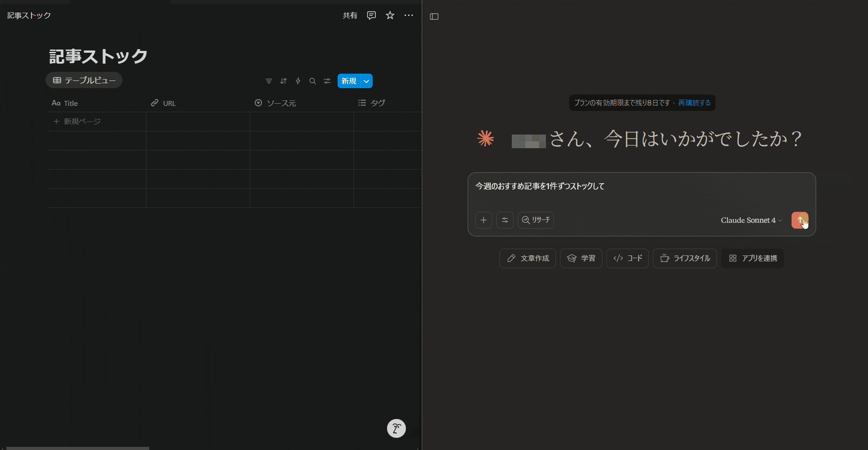Open view settings with the sliders icon
868x450 pixels.
click(327, 81)
